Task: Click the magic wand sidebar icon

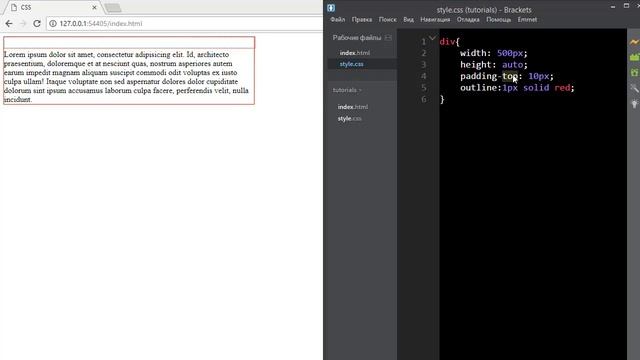Action: (x=634, y=88)
